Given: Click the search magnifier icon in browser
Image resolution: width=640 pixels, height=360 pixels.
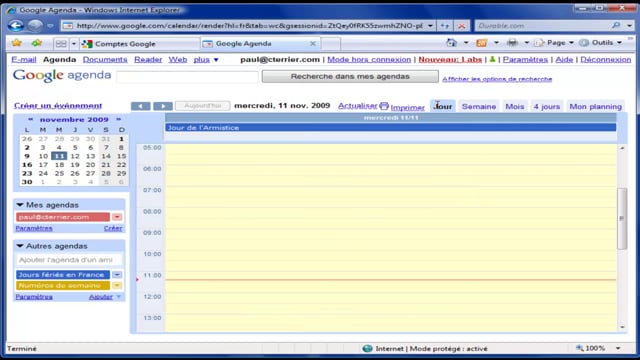Looking at the screenshot, I should pos(616,25).
